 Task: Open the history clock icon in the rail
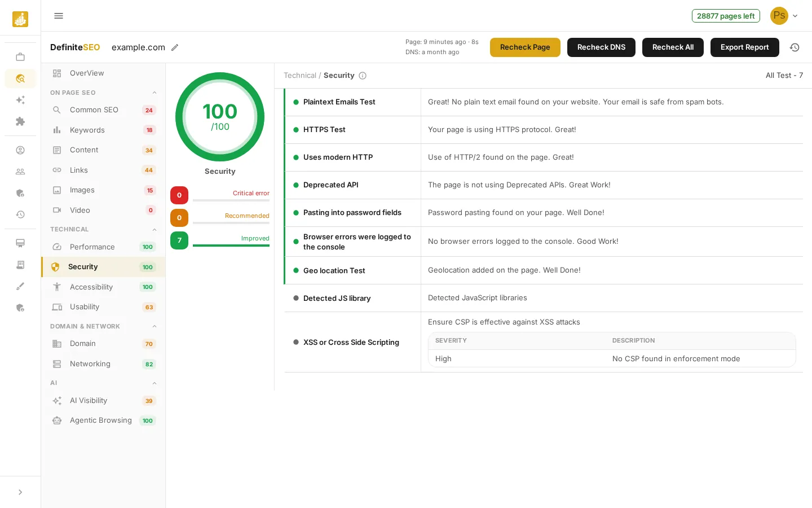coord(20,214)
